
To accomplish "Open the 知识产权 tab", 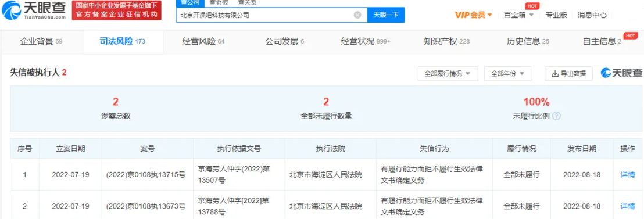I will pos(446,41).
